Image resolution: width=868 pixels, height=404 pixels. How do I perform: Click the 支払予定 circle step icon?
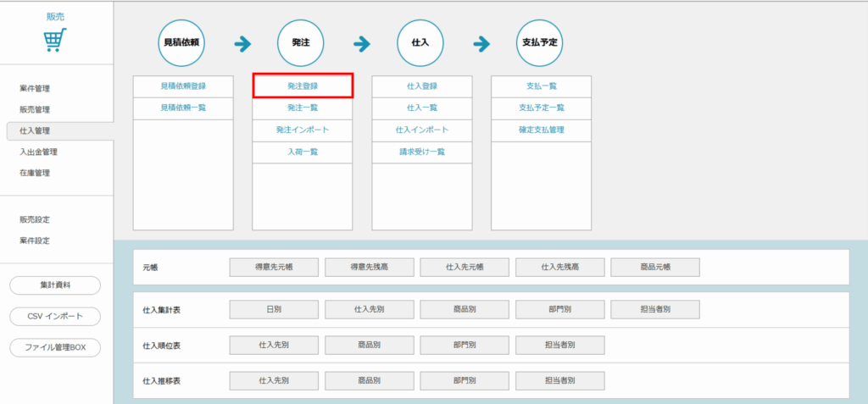(540, 42)
